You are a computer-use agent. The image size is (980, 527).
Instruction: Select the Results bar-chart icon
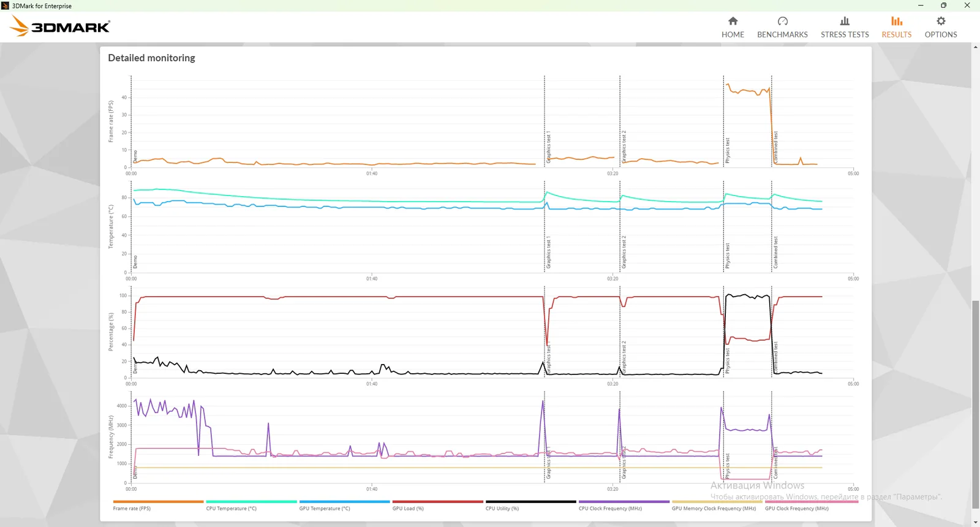pyautogui.click(x=897, y=21)
